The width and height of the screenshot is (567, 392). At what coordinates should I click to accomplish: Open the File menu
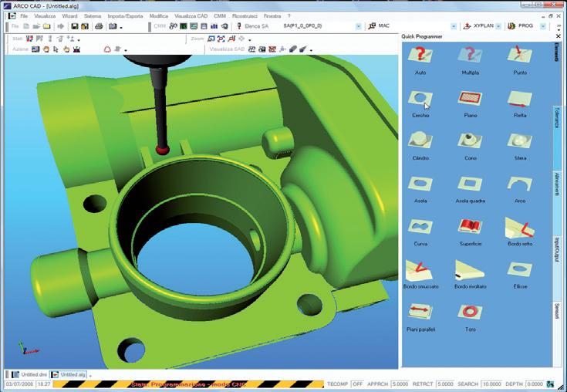click(x=24, y=16)
